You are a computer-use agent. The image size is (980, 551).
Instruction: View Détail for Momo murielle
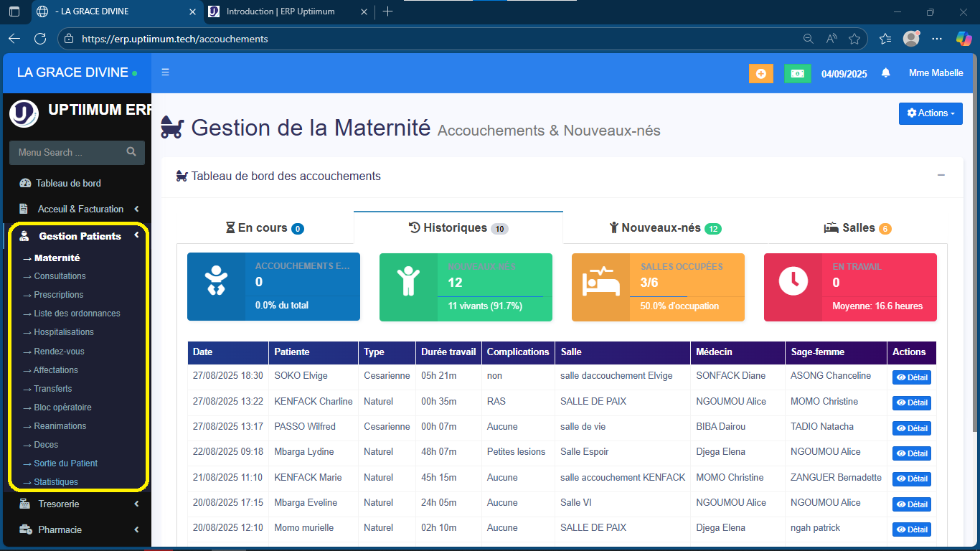(912, 529)
